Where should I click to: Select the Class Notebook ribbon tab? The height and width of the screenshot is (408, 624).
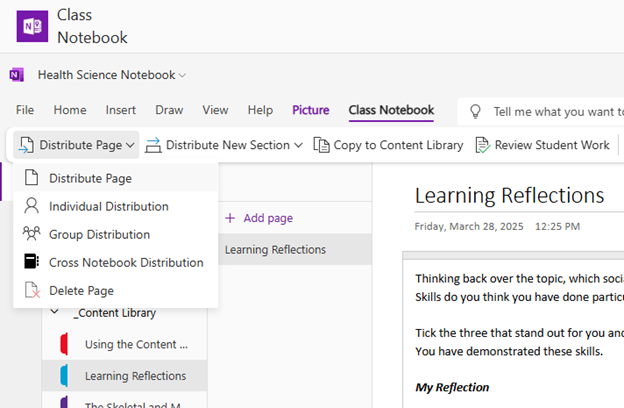(x=391, y=110)
